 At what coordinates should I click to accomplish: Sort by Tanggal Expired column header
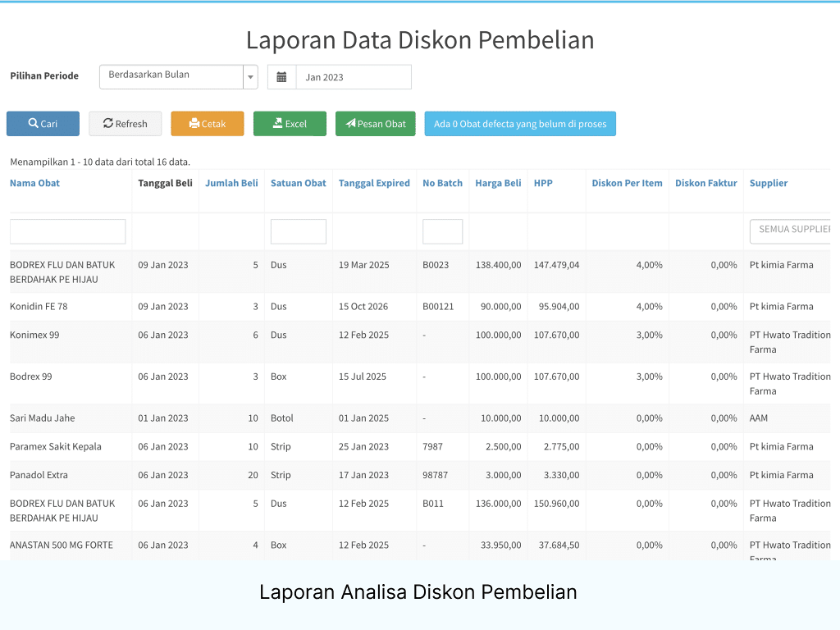374,183
